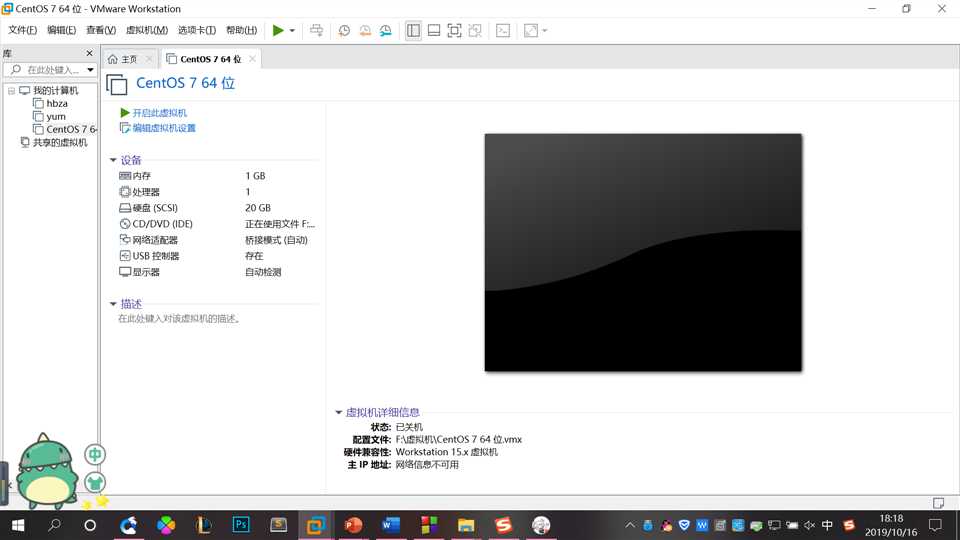
Task: Open the 编辑(E) menu
Action: pyautogui.click(x=62, y=30)
